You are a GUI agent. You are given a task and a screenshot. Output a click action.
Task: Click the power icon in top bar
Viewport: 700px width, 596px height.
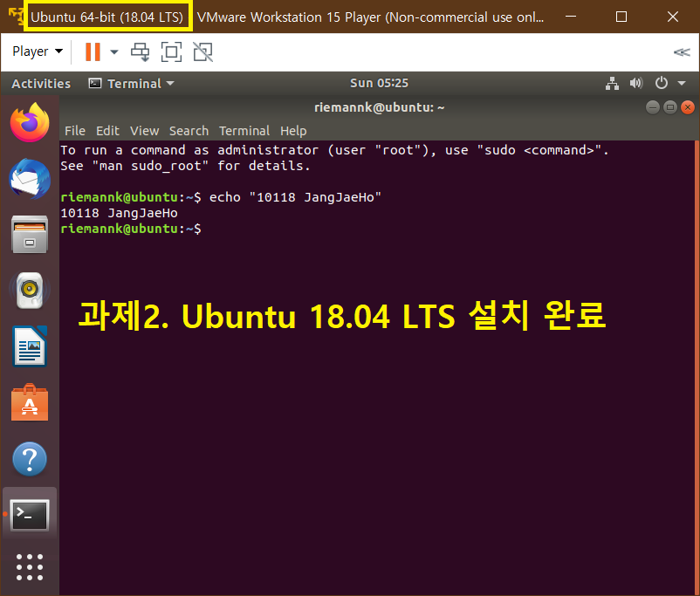662,83
